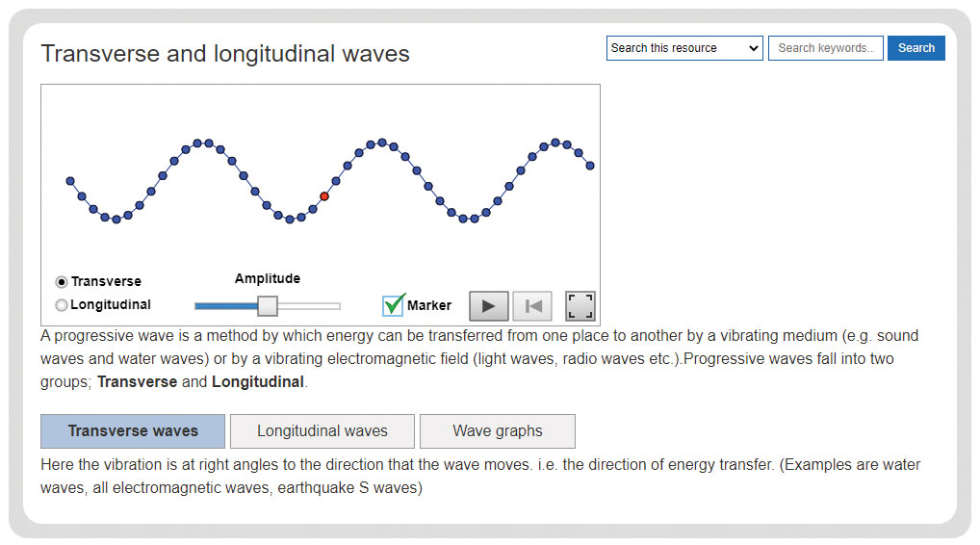Focus the Search keywords input field
Screen dimensions: 980x545
coord(826,48)
